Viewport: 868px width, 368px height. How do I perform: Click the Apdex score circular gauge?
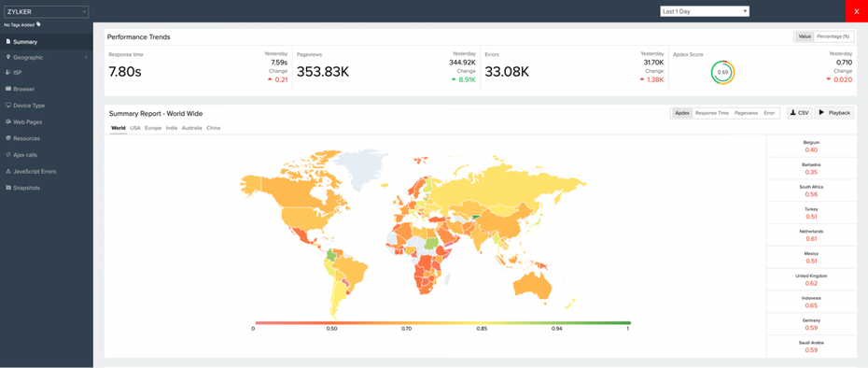pos(722,73)
